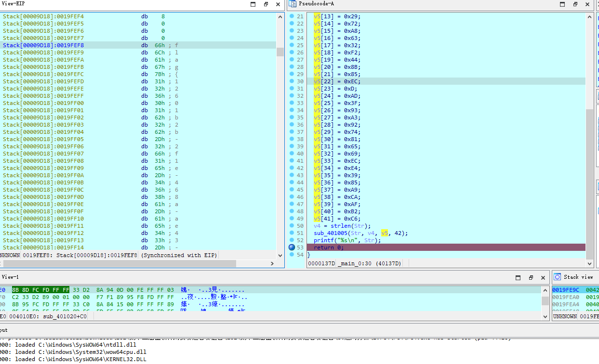This screenshot has width=599, height=364.
Task: Activate the Stack view panel title
Action: (x=578, y=277)
